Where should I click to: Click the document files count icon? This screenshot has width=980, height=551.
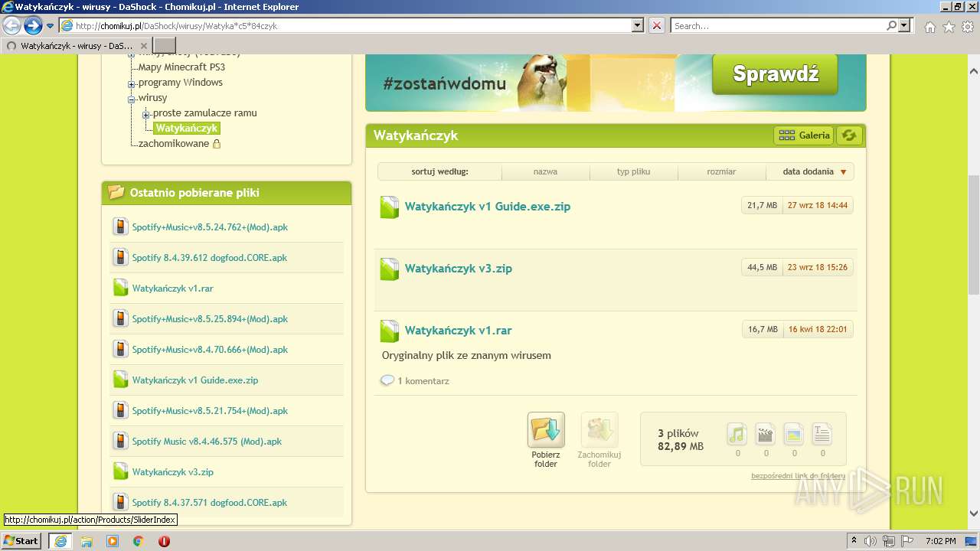pyautogui.click(x=822, y=434)
